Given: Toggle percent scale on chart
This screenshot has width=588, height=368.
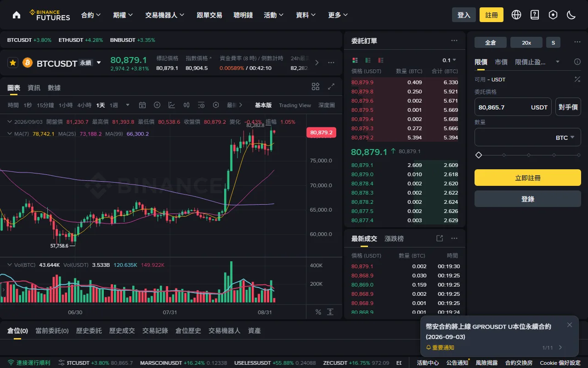Looking at the screenshot, I should point(318,312).
